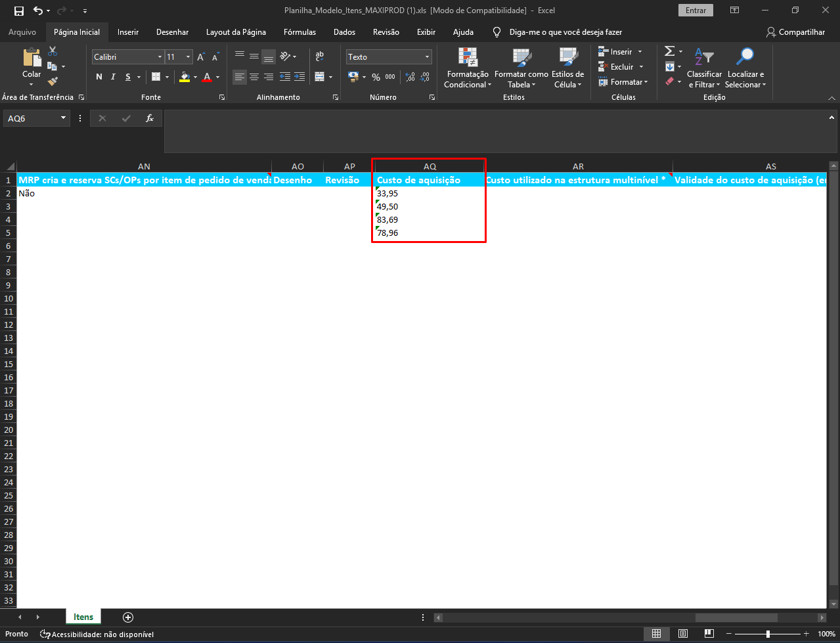Toggle align left
Screen dimensions: 840x643
click(x=240, y=77)
